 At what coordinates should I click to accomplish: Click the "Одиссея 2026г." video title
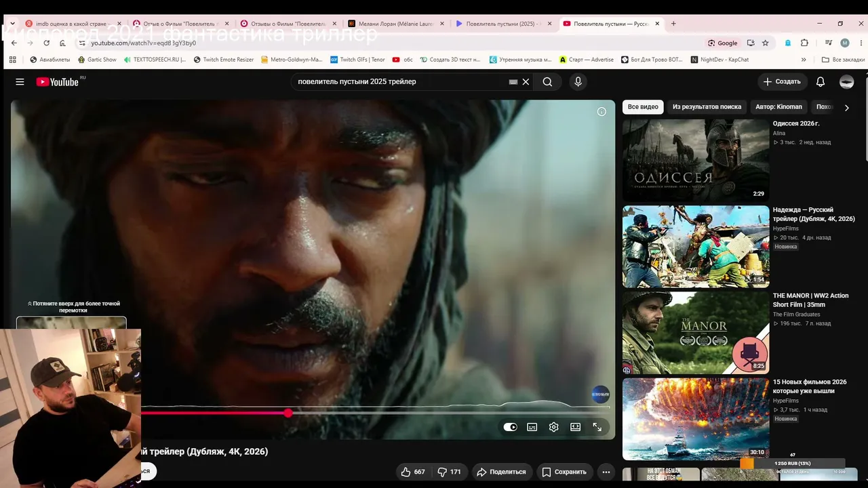tap(796, 124)
